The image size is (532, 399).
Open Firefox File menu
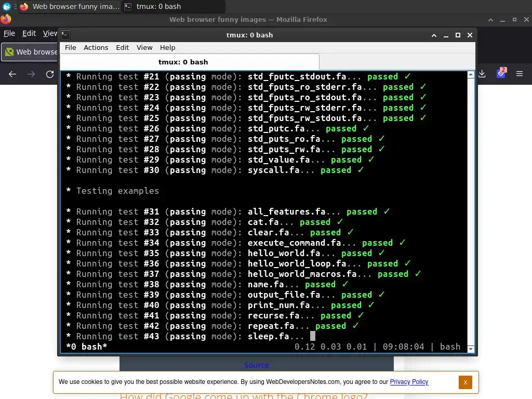click(9, 33)
